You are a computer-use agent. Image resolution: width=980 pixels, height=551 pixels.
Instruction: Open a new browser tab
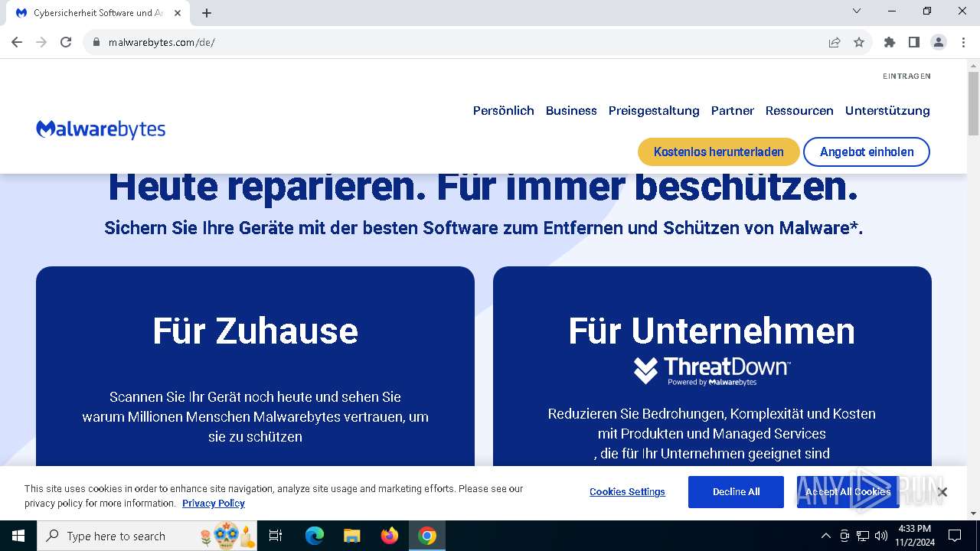tap(207, 13)
